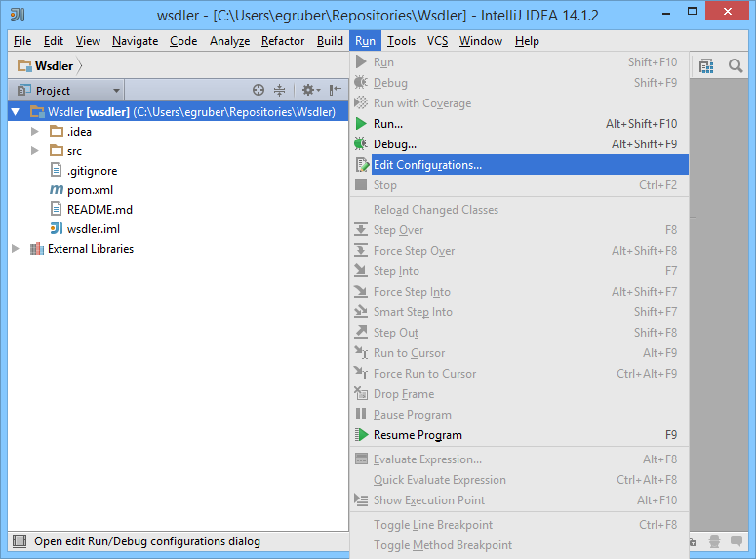Viewport: 756px width, 559px height.
Task: Open the Help menu
Action: (x=527, y=41)
